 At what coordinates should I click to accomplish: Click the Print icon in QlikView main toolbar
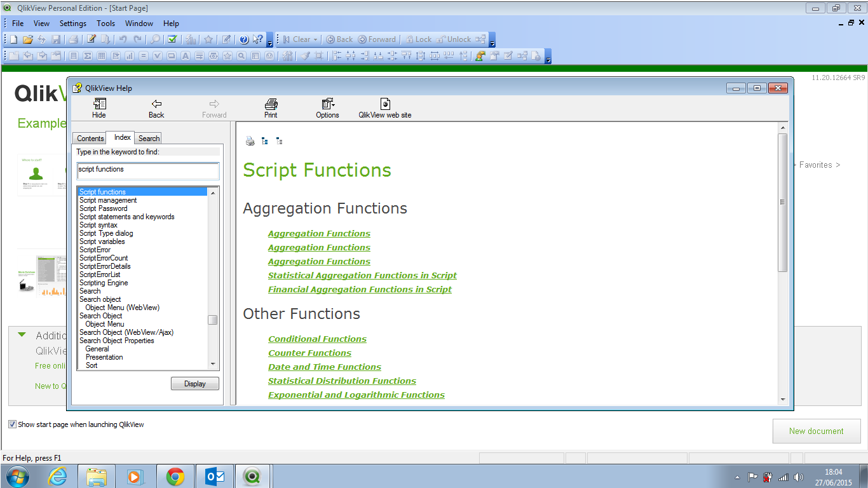pos(73,39)
